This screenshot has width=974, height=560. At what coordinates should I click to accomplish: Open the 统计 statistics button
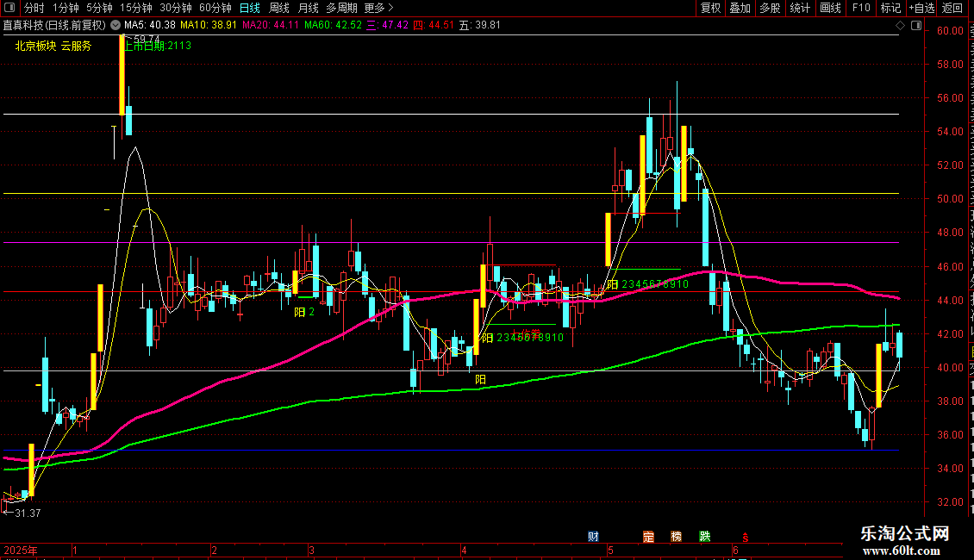800,8
